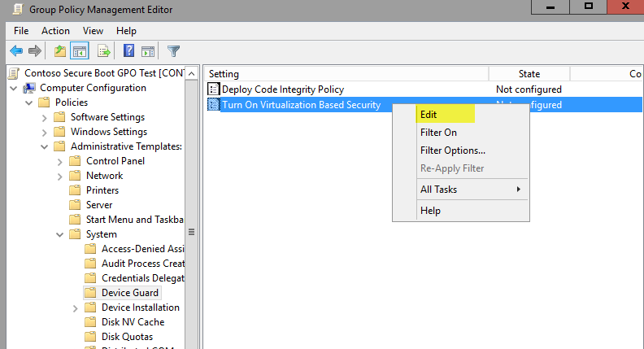This screenshot has height=349, width=644.
Task: Maximize the Group Policy Management Editor window
Action: tap(588, 7)
